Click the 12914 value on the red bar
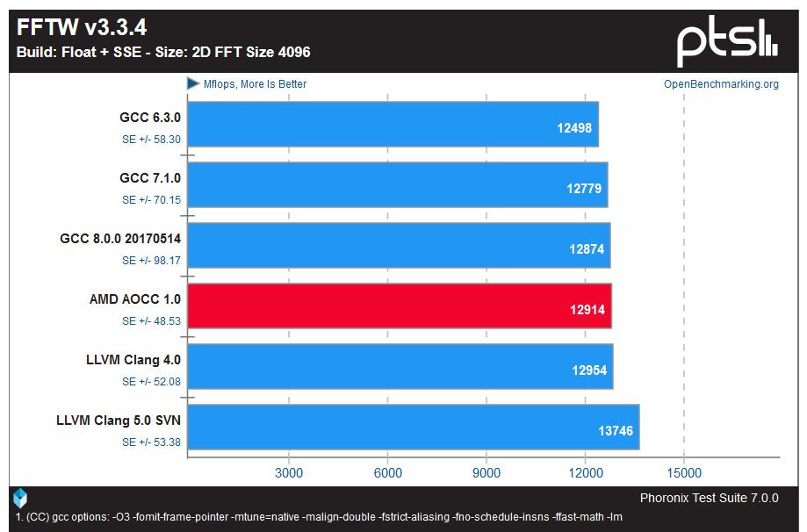Viewport: 807px width, 532px height. click(587, 310)
